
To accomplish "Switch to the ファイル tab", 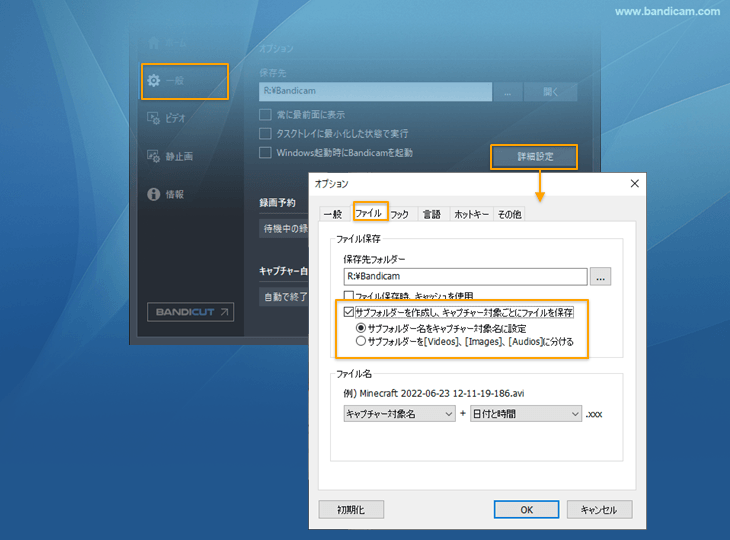I will click(369, 213).
